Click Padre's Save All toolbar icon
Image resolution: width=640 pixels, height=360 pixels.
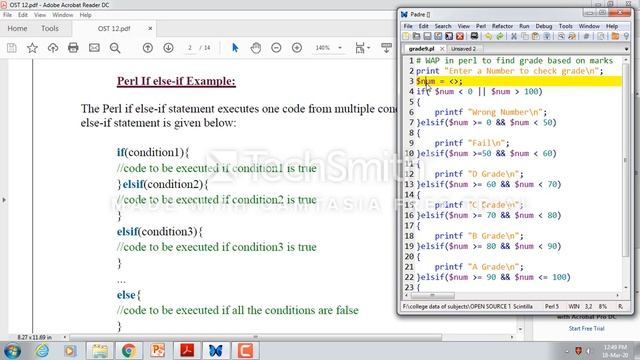click(449, 36)
